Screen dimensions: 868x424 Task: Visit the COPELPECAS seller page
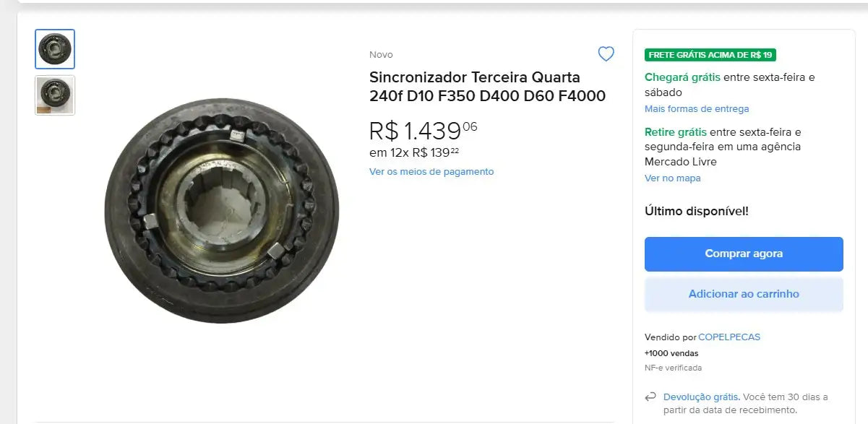coord(729,337)
